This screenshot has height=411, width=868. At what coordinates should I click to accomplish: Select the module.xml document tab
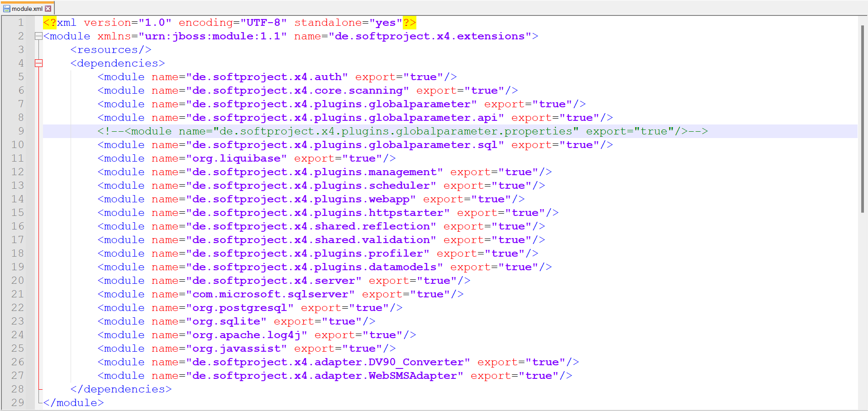click(27, 8)
